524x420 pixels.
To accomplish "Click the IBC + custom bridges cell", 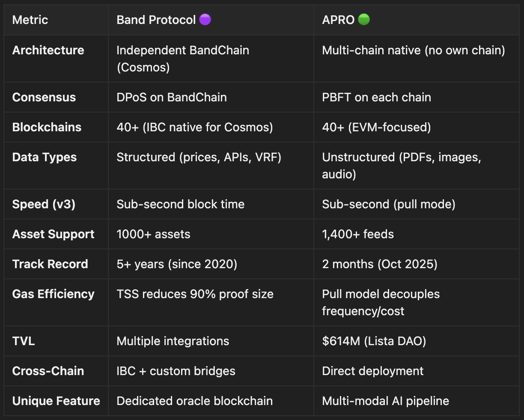I will pyautogui.click(x=176, y=371).
